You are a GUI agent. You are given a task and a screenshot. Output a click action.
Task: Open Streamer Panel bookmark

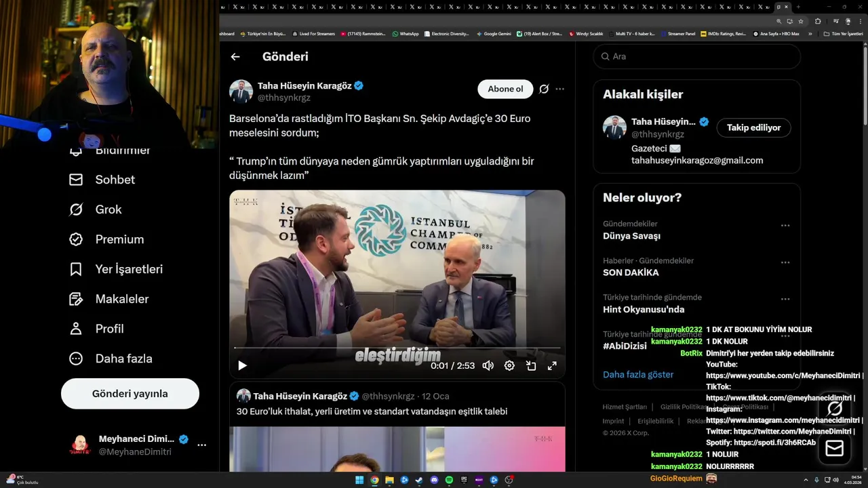pyautogui.click(x=677, y=33)
